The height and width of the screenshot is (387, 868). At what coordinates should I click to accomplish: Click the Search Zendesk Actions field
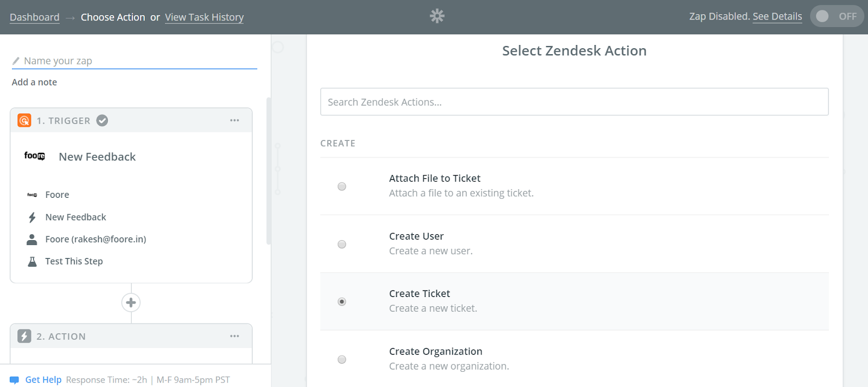pos(574,102)
